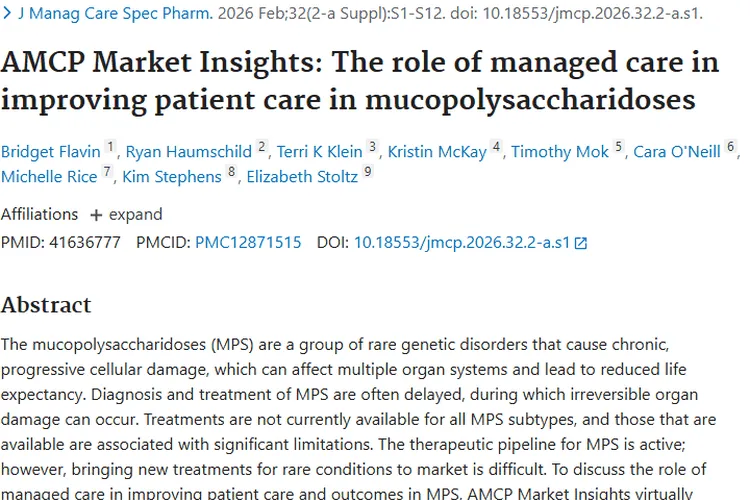
Task: Click affiliation superscript 6 after O'Neill
Action: (731, 147)
